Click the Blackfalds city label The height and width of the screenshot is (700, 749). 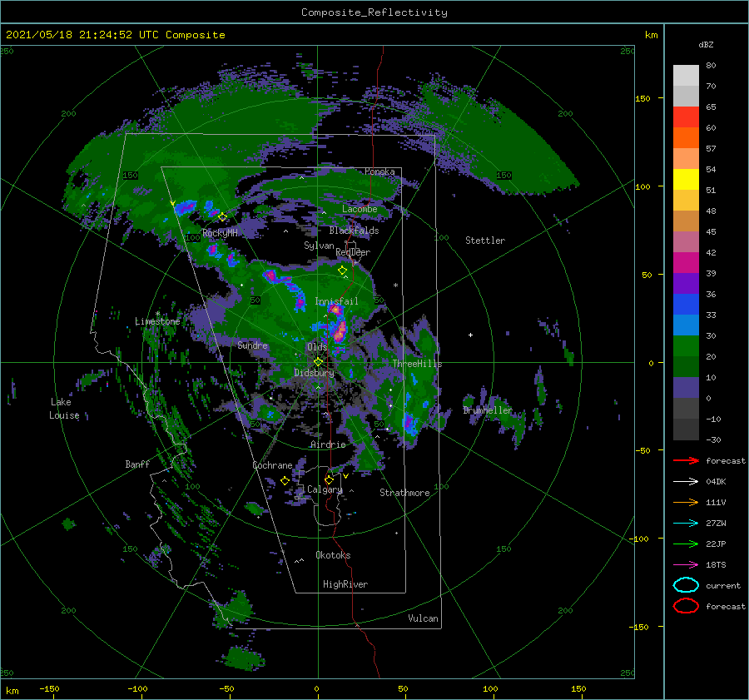click(354, 231)
